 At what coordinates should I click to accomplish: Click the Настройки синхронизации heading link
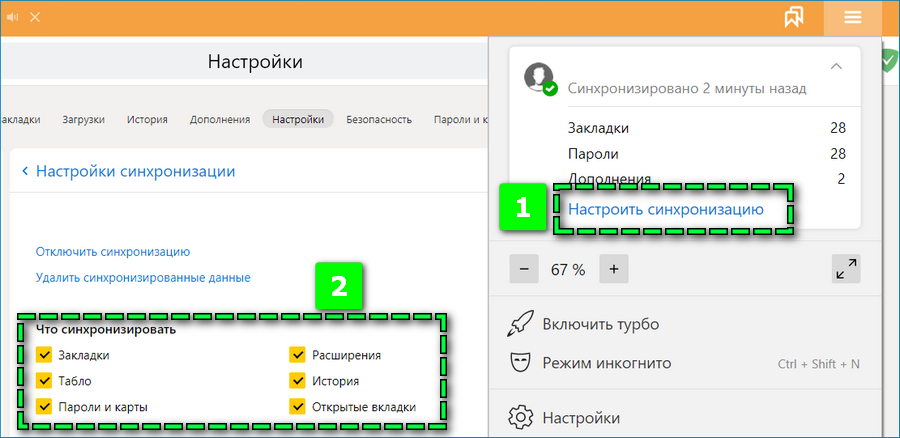point(135,171)
